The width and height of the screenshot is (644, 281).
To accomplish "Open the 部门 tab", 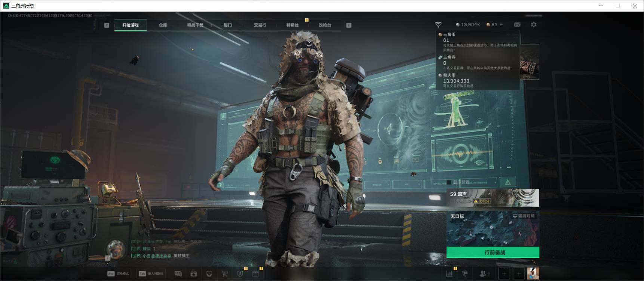I will tap(228, 25).
